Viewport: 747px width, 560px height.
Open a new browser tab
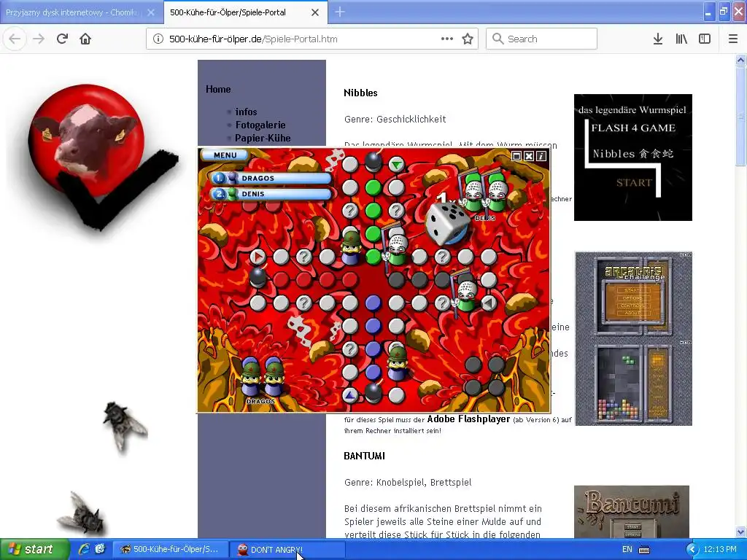[x=340, y=12]
